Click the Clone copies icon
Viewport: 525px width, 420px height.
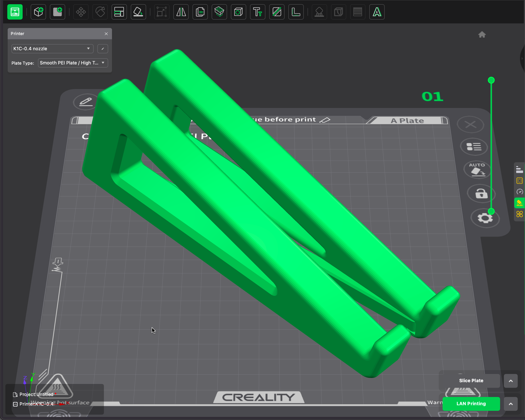click(x=200, y=12)
